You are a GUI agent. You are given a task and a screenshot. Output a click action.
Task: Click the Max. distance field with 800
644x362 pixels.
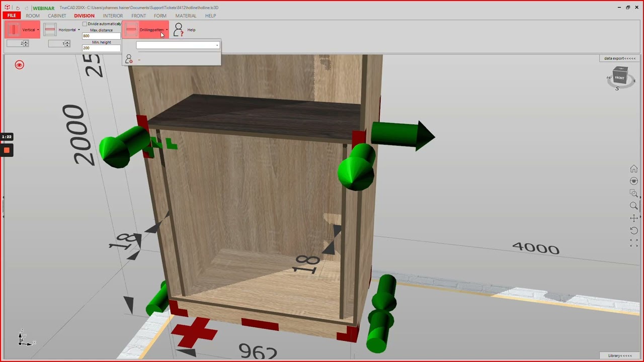pyautogui.click(x=101, y=36)
